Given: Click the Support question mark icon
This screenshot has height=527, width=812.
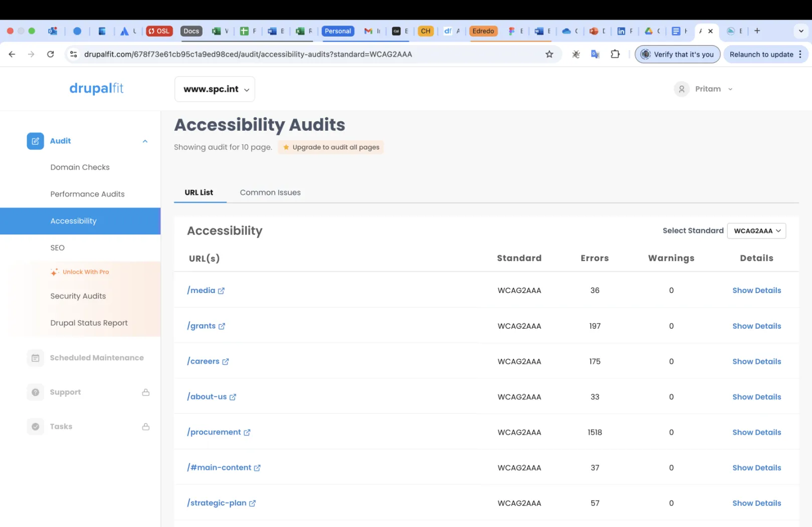Looking at the screenshot, I should (x=35, y=392).
